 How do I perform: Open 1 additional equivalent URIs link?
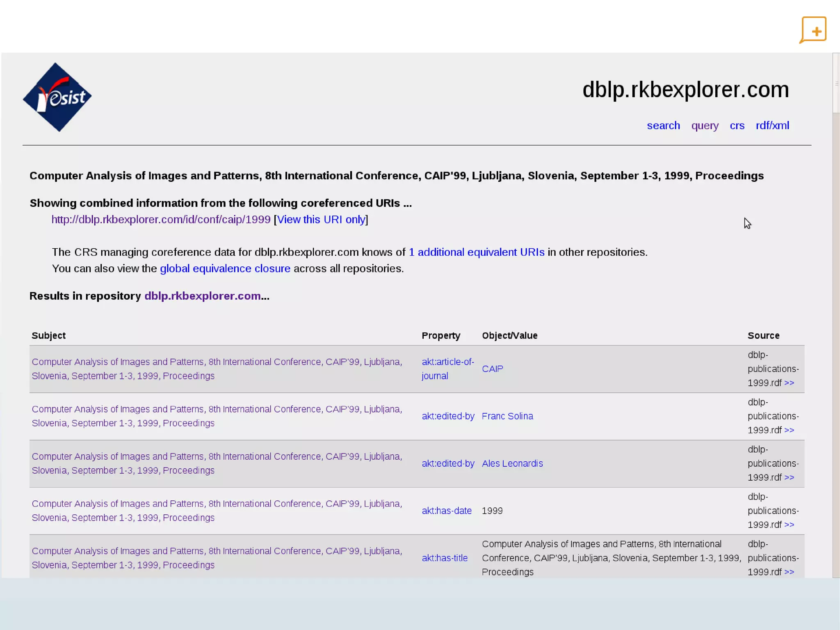477,252
